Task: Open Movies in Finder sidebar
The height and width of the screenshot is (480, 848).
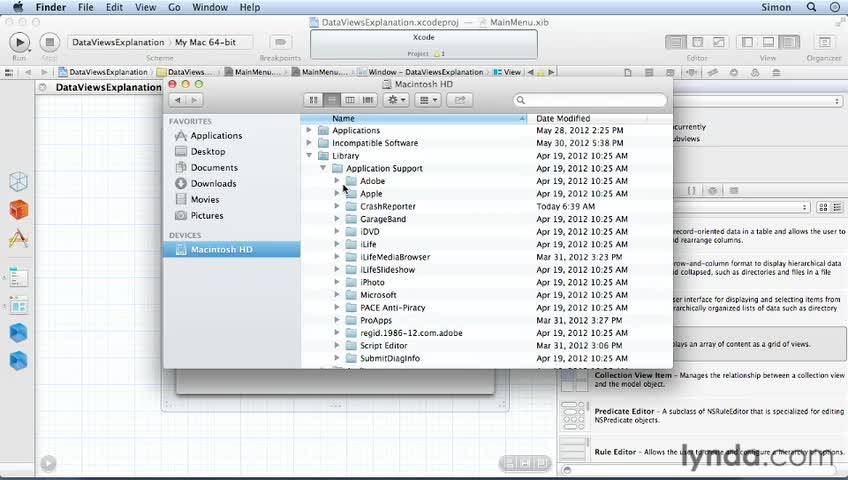Action: (204, 199)
